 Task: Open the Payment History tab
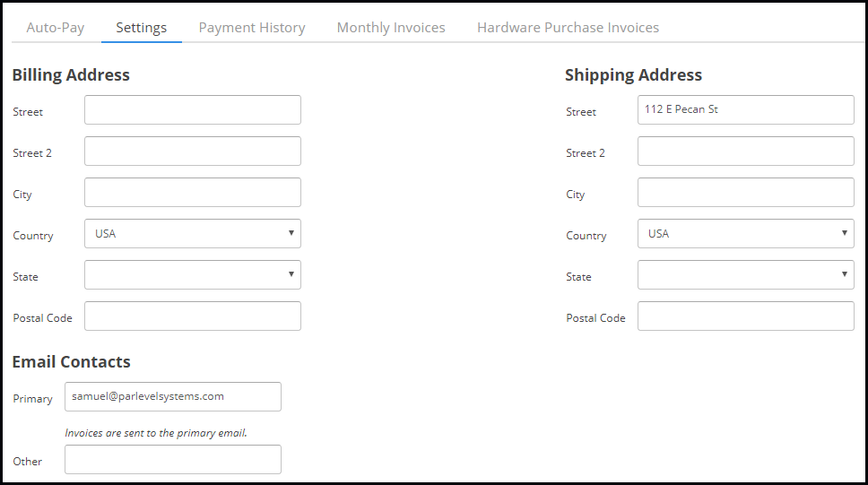[252, 28]
